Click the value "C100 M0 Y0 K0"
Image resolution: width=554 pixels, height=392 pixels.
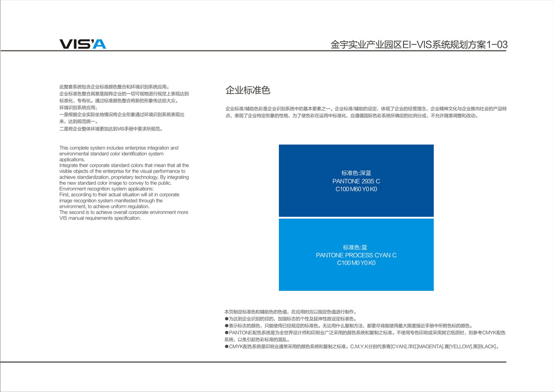pos(356,263)
